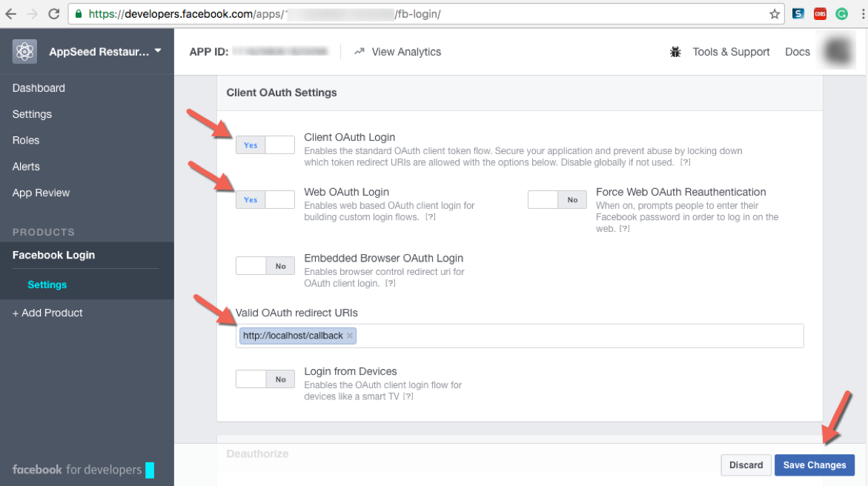Image resolution: width=868 pixels, height=486 pixels.
Task: Click the PRODUCTS section label
Action: pyautogui.click(x=44, y=232)
